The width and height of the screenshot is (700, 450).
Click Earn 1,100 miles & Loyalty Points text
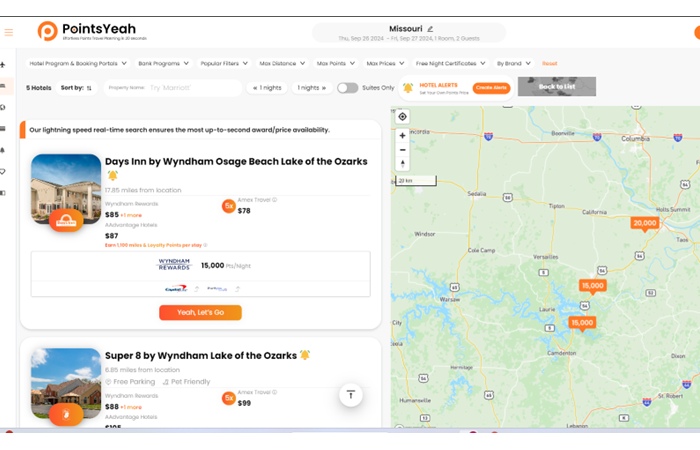click(x=153, y=245)
